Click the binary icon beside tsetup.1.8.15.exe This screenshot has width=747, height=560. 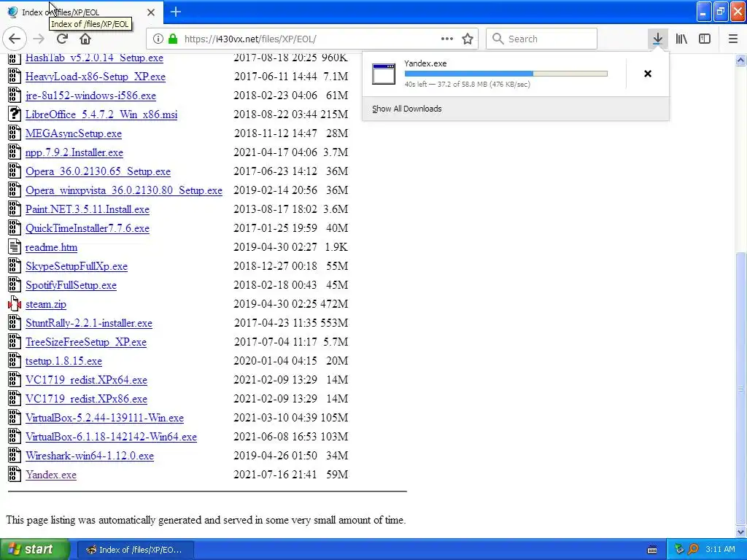15,360
